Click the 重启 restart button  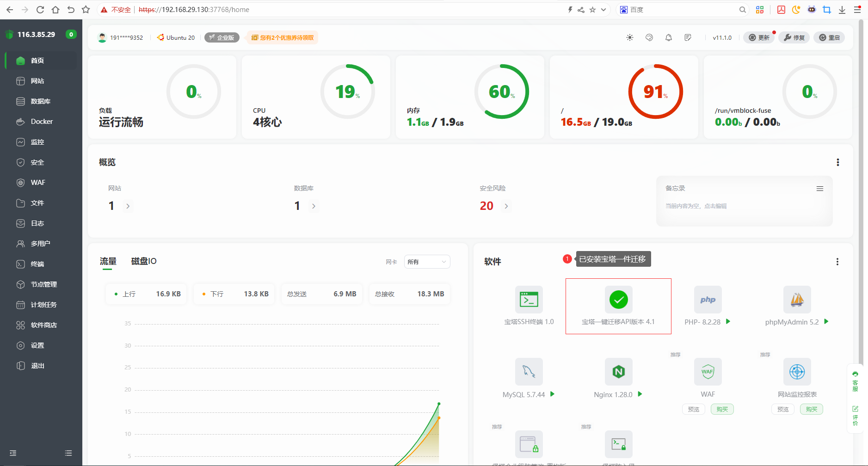pyautogui.click(x=829, y=37)
